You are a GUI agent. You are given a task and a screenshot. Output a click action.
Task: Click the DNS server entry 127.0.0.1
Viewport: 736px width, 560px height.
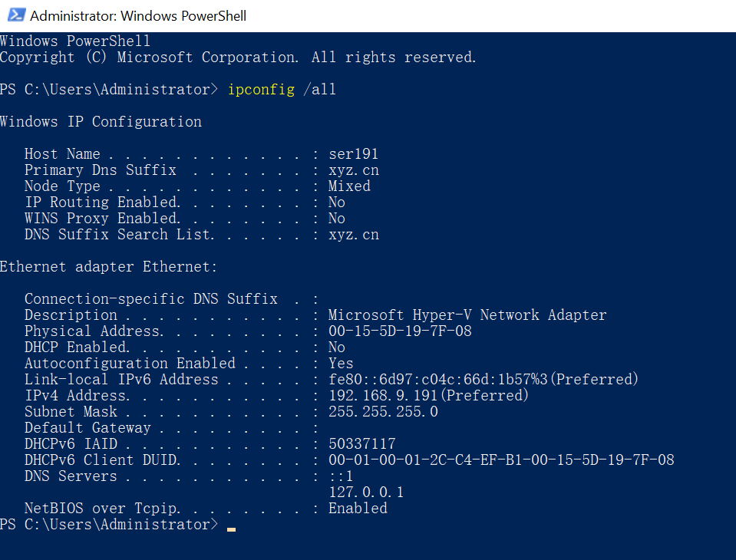(x=366, y=492)
